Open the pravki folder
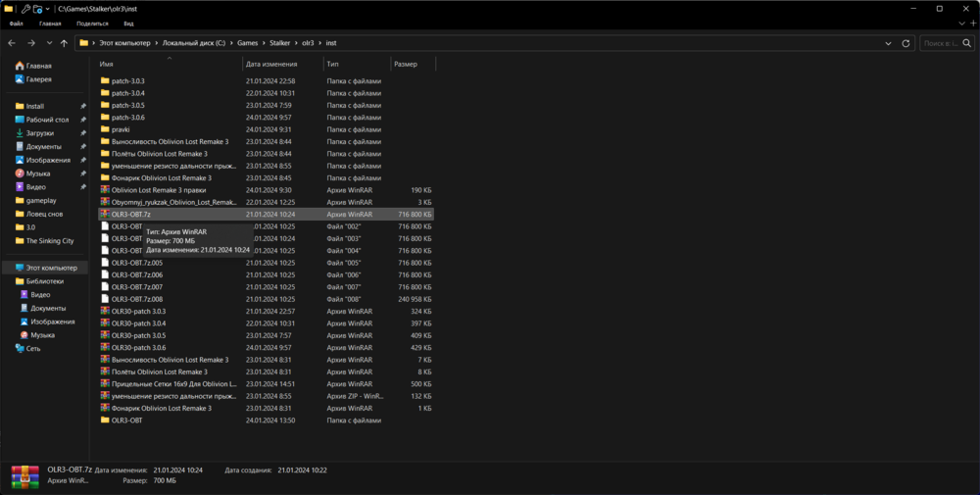Viewport: 980px width, 495px height. point(120,129)
